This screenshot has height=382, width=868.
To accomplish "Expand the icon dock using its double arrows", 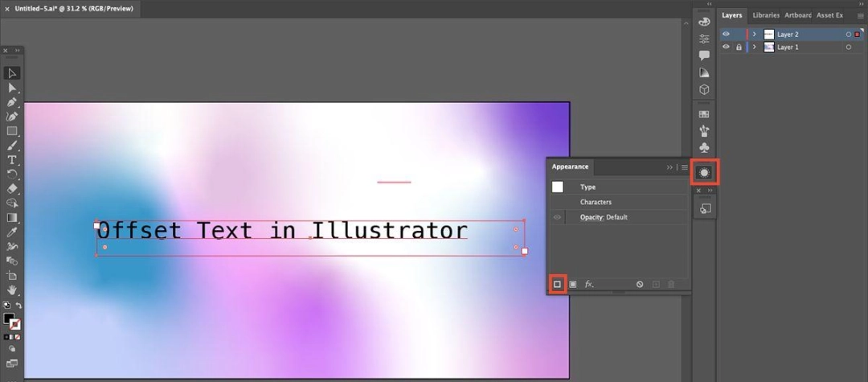I will (x=710, y=4).
